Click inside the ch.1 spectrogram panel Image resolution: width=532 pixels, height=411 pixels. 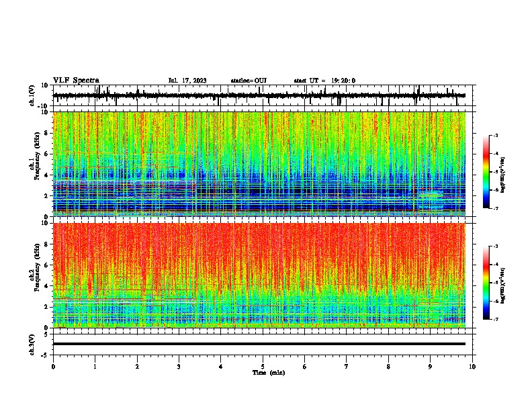[x=259, y=164]
